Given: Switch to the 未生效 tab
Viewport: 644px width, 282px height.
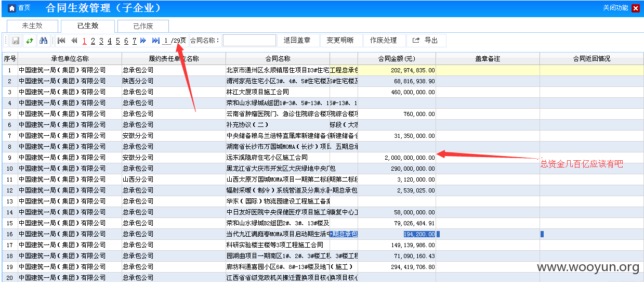Looking at the screenshot, I should tap(32, 25).
